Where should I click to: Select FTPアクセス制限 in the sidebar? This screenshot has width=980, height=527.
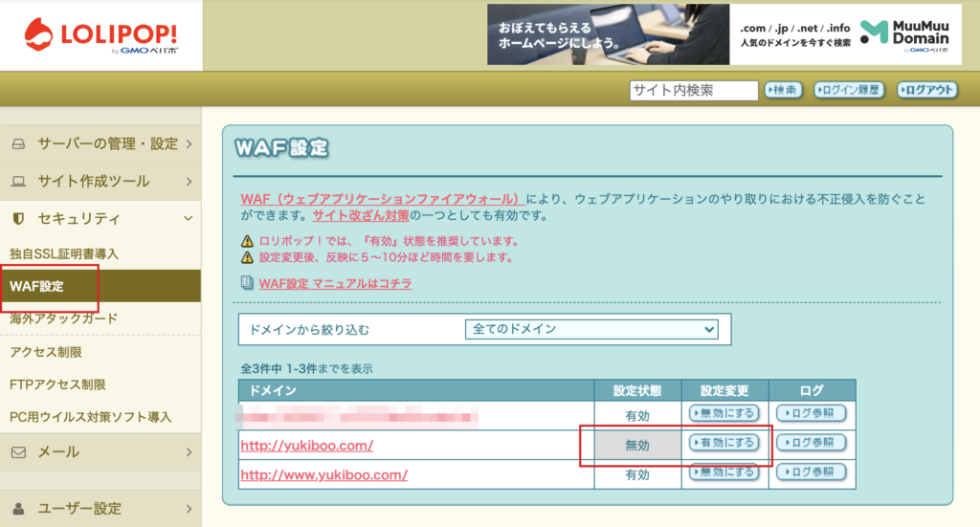coord(57,384)
